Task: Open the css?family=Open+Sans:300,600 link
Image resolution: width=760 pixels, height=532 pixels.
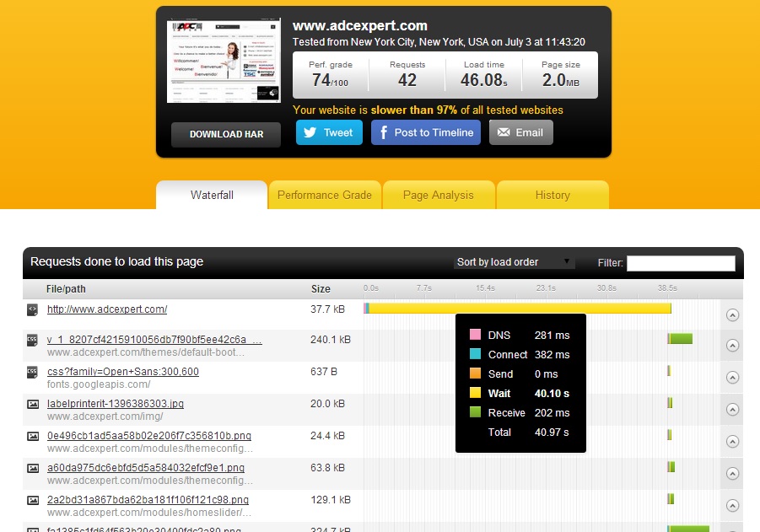Action: (x=122, y=372)
